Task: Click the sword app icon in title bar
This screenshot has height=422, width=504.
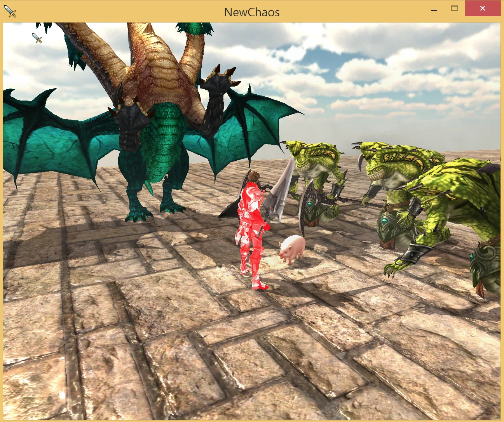Action: click(x=10, y=12)
